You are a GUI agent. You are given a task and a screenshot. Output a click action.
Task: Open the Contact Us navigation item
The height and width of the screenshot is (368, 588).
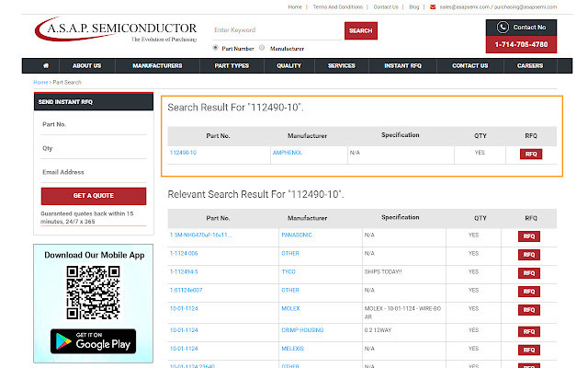469,65
